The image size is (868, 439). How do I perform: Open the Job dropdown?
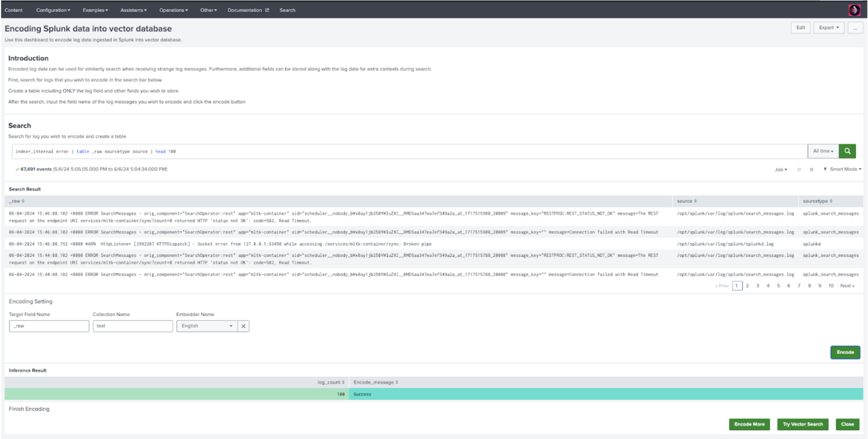point(781,170)
